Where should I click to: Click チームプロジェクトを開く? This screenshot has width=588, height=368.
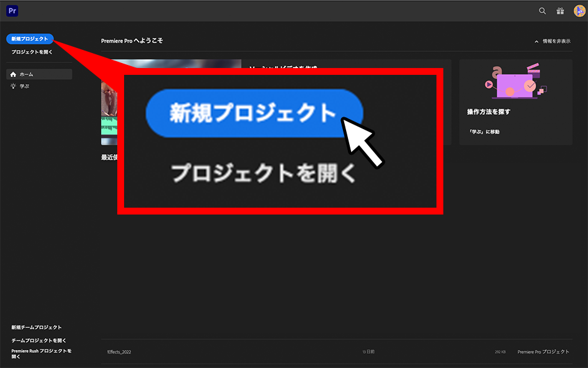(x=39, y=341)
